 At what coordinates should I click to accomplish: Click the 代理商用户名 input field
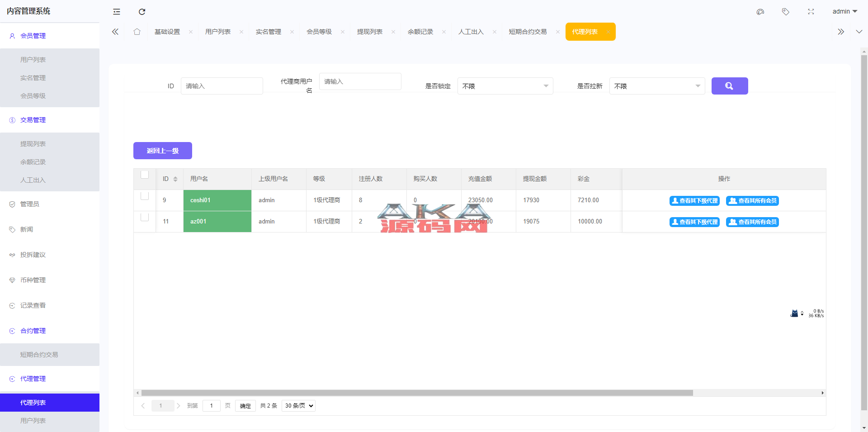click(360, 81)
